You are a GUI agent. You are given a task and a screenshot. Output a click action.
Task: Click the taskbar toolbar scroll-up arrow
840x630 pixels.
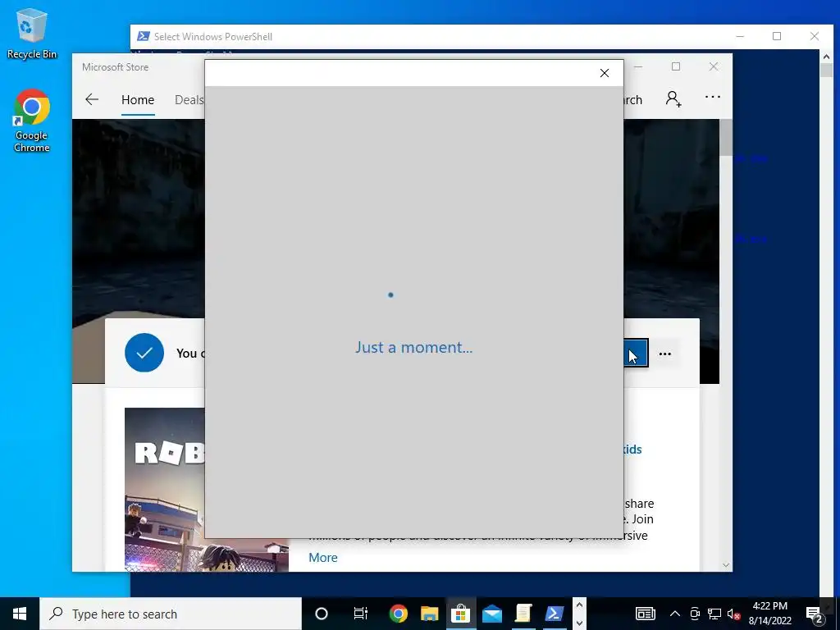[x=579, y=605]
